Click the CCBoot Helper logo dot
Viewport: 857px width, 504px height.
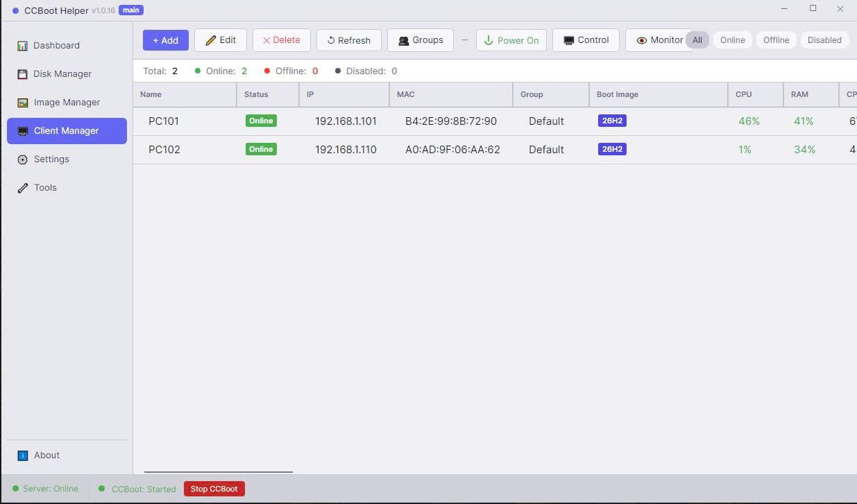click(x=15, y=10)
